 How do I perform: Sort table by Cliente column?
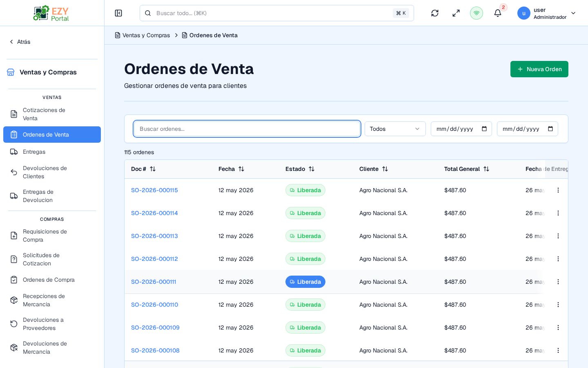[374, 169]
